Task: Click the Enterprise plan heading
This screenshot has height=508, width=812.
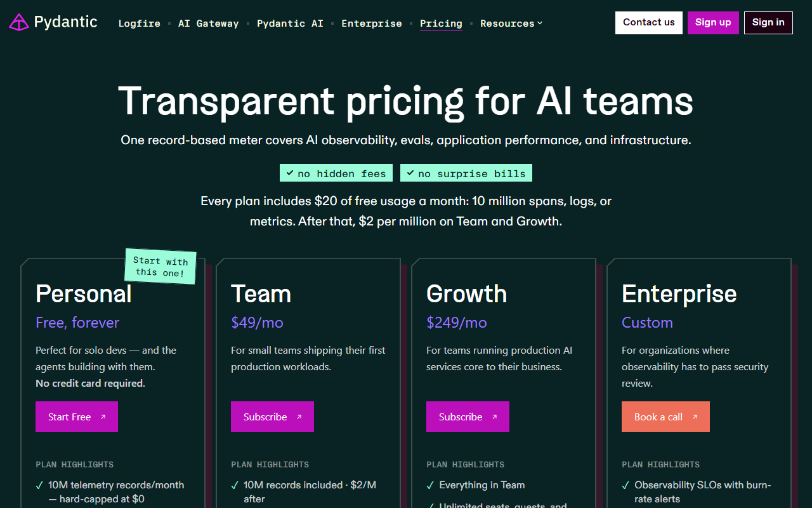Action: 679,294
